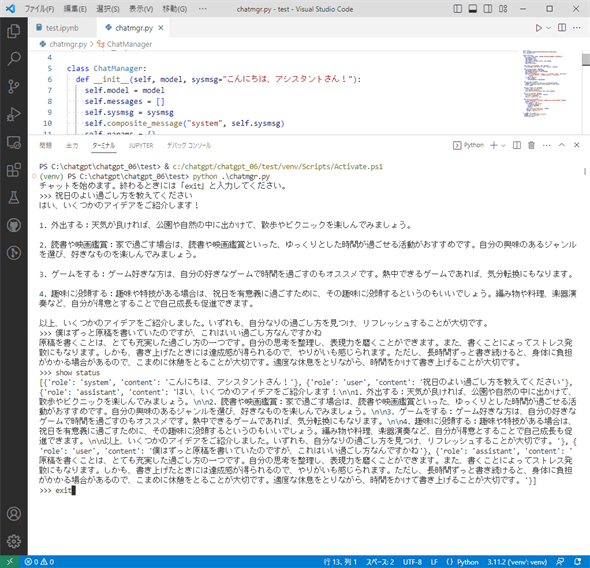590x568 pixels.
Task: Toggle secondary sidebar layout icon
Action: click(x=488, y=9)
